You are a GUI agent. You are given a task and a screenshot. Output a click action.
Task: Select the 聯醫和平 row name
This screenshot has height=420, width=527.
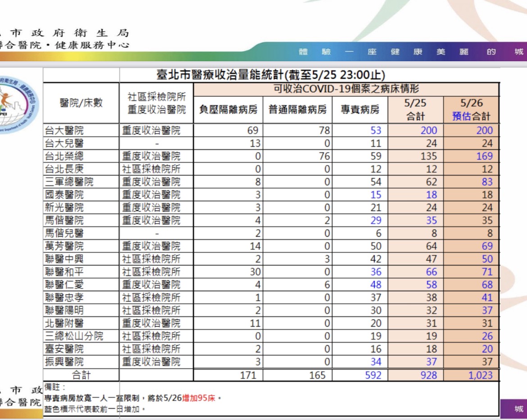coord(64,272)
